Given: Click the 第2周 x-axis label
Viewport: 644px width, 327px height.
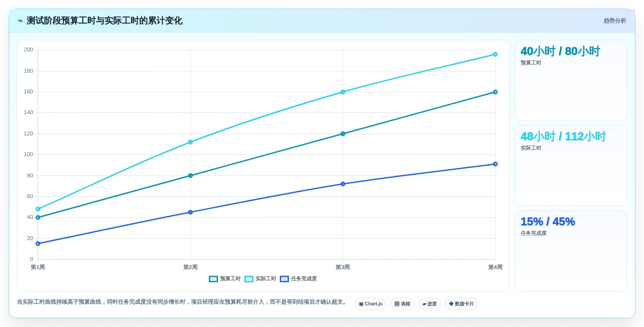Looking at the screenshot, I should tap(190, 268).
